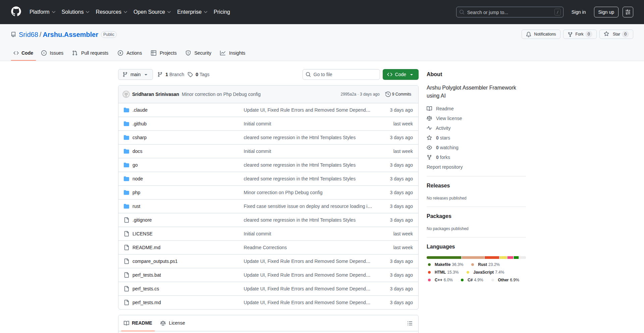Open the README outline list icon
This screenshot has height=333, width=644.
click(410, 323)
